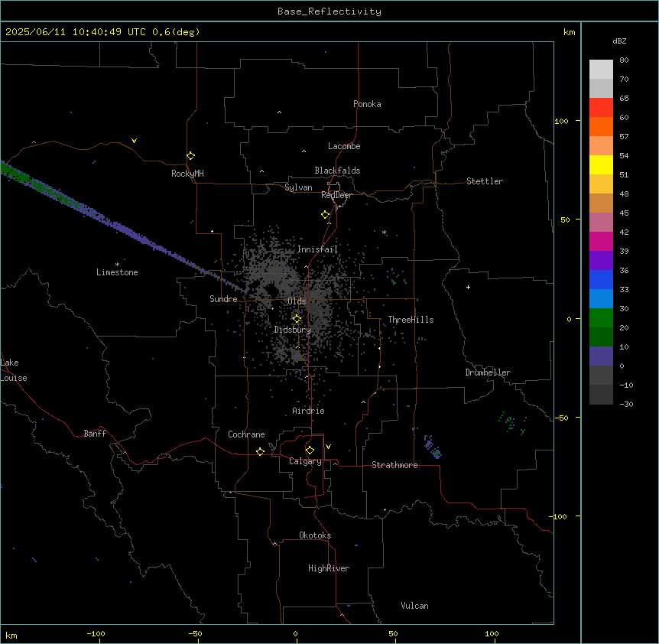Screen dimensions: 659x644
Task: Select the Vulcan label
Action: (415, 606)
